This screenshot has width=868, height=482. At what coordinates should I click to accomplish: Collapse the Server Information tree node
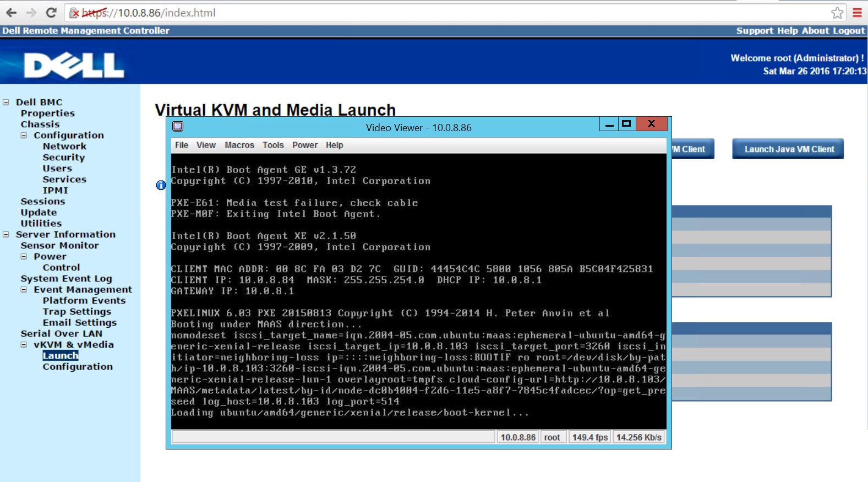6,234
